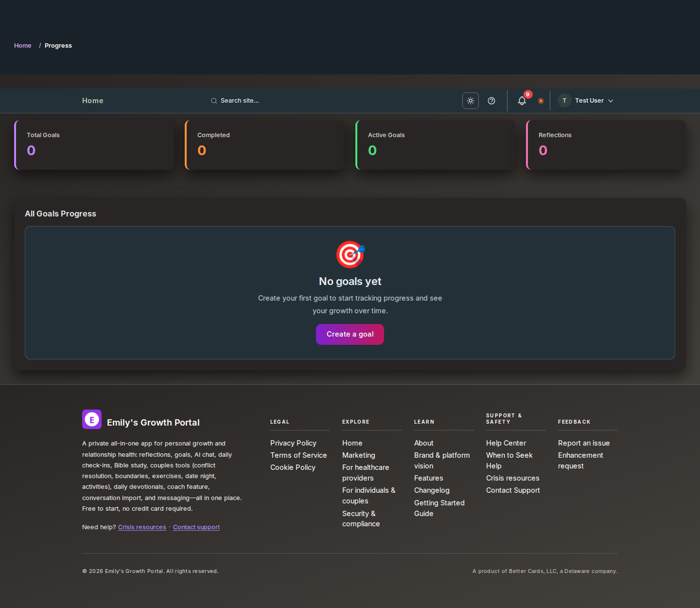The image size is (700, 608).
Task: Click the Emily's Growth Portal logo icon
Action: point(92,419)
